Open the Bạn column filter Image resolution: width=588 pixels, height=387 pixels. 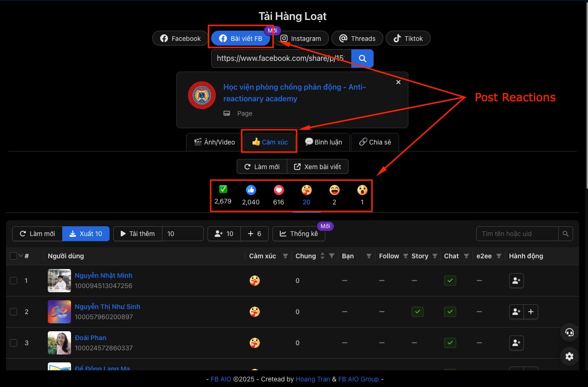coord(369,256)
